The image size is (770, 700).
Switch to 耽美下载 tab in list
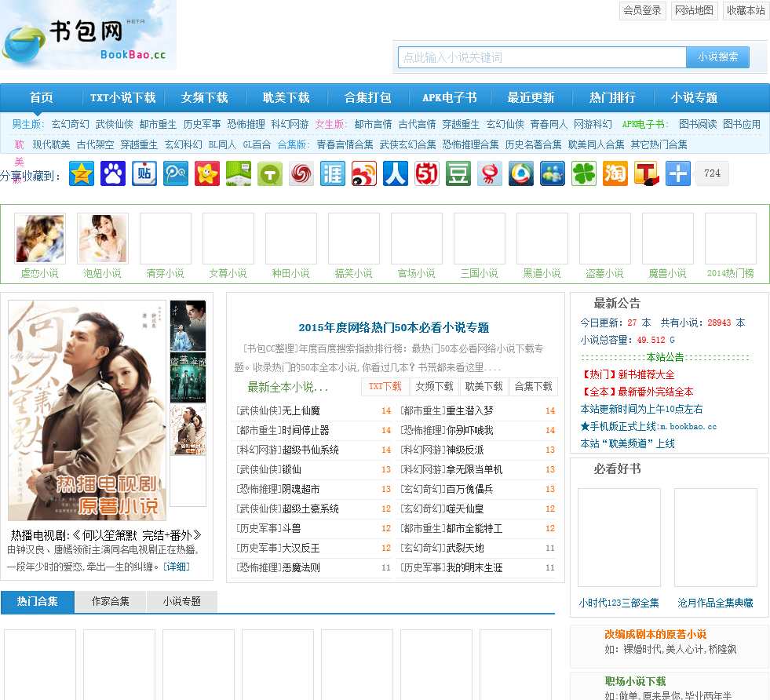pos(484,386)
